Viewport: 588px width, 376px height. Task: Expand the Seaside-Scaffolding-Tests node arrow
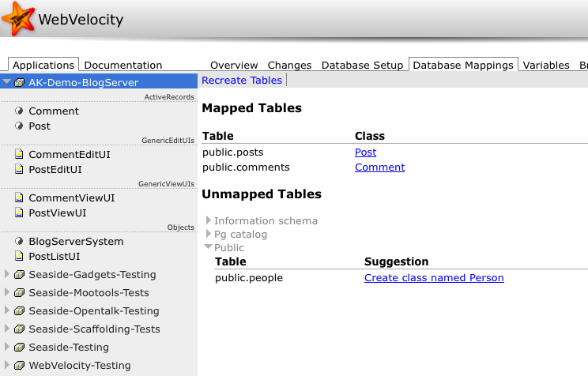[7, 329]
